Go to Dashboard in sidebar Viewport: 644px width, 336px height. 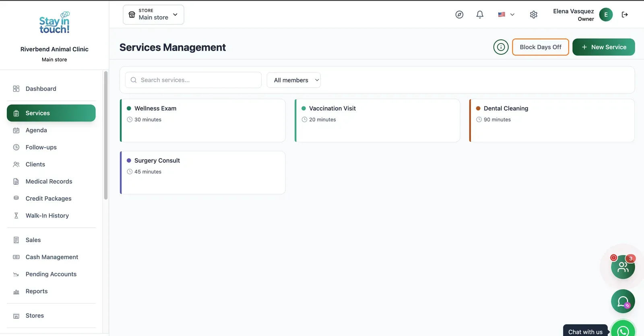click(51, 89)
